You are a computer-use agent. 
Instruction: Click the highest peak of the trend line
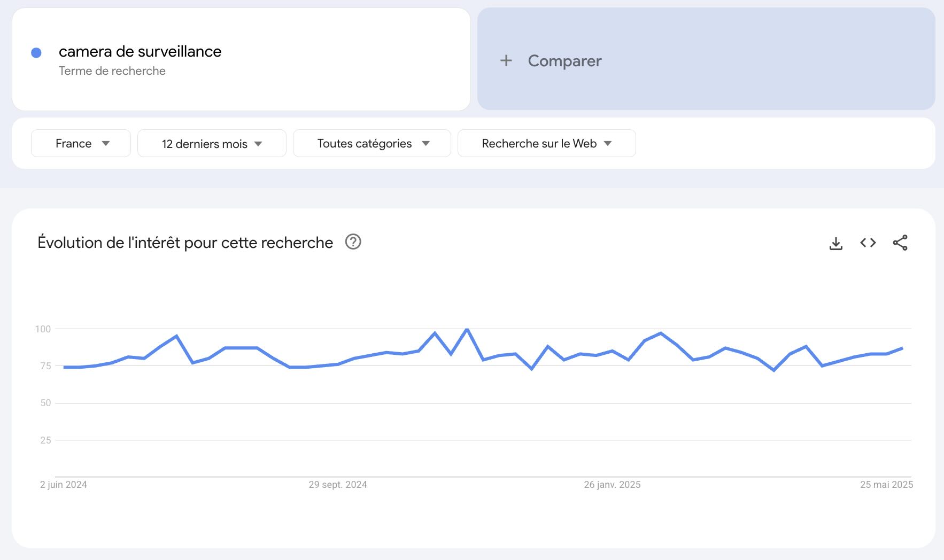467,329
